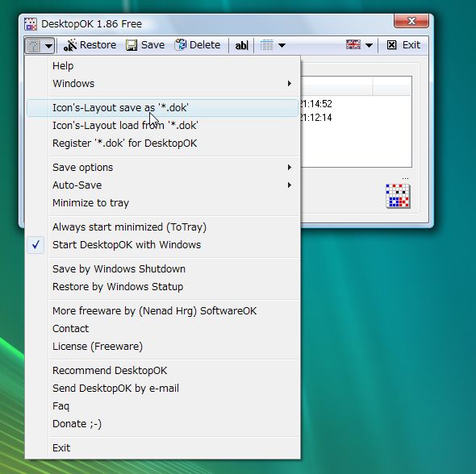Choose Send DesktopOK by e-mail
Screen dimensions: 476x474
coord(163,389)
